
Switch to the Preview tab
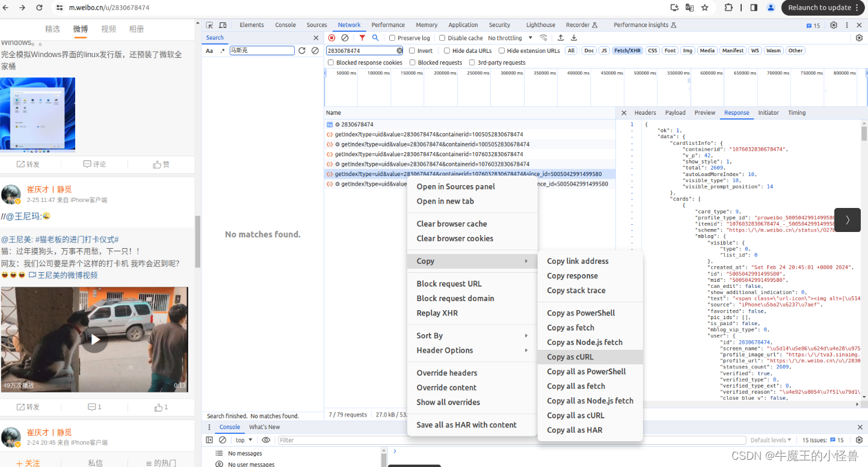pos(704,112)
